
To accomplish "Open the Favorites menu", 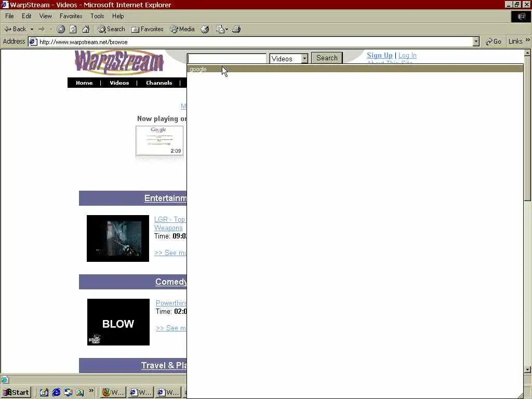I will click(71, 16).
